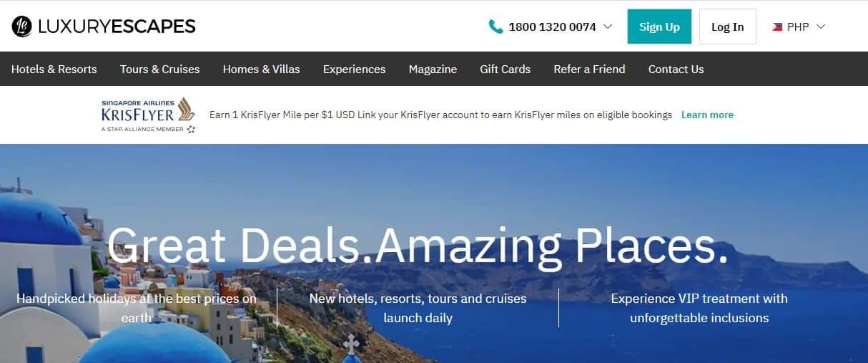
Task: Click the Philippine flag icon
Action: coord(777,26)
